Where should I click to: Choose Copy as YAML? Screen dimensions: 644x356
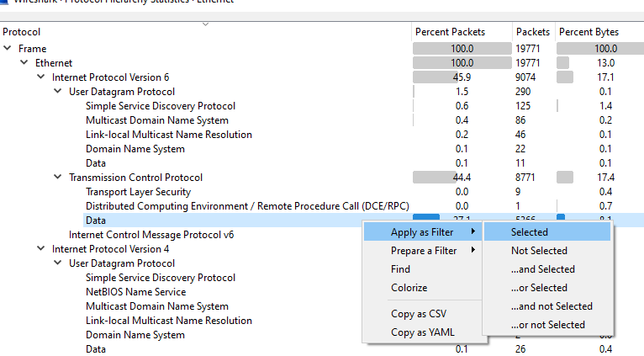pos(421,332)
